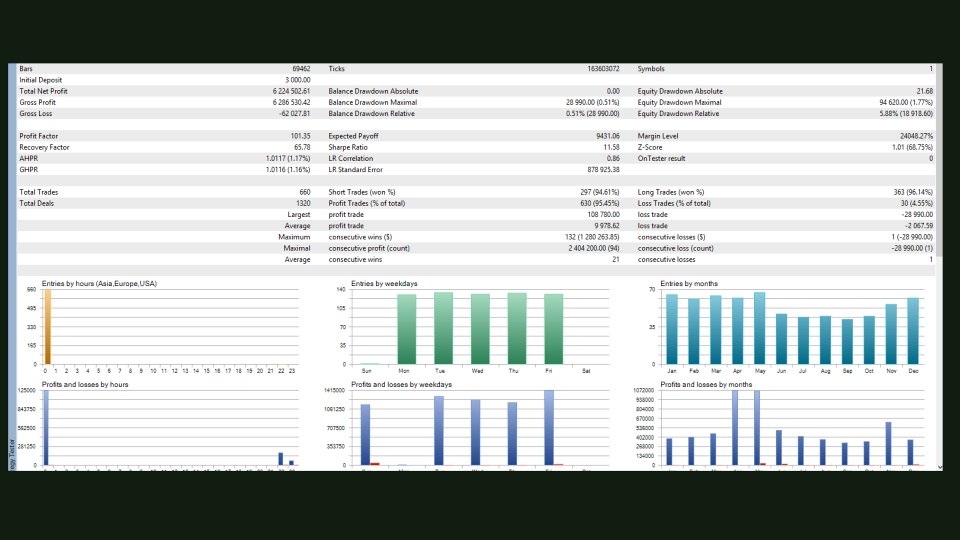Click the Profits and losses by weekdays title

pyautogui.click(x=401, y=384)
